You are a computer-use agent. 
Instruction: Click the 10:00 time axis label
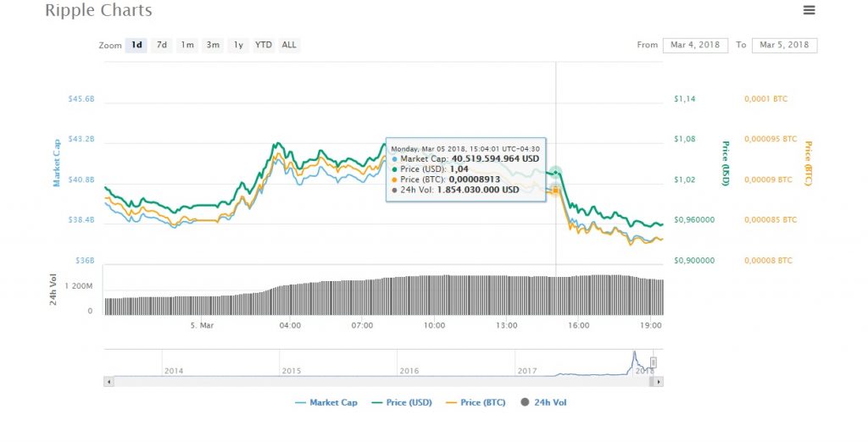tap(434, 325)
